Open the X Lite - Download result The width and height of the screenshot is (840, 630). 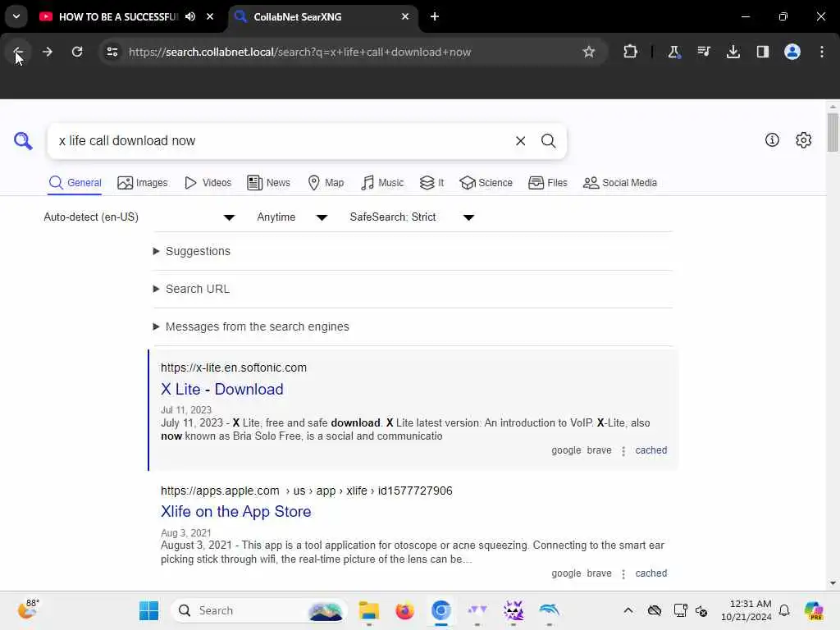point(221,389)
